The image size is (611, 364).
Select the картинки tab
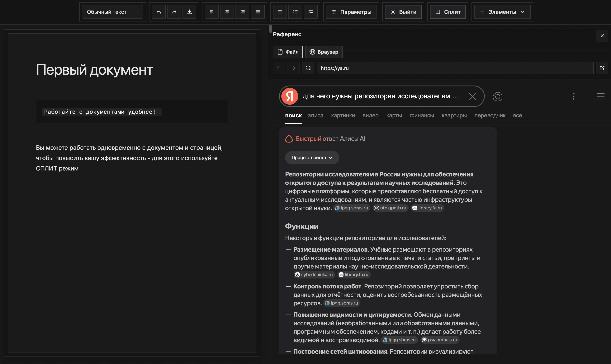pos(343,115)
